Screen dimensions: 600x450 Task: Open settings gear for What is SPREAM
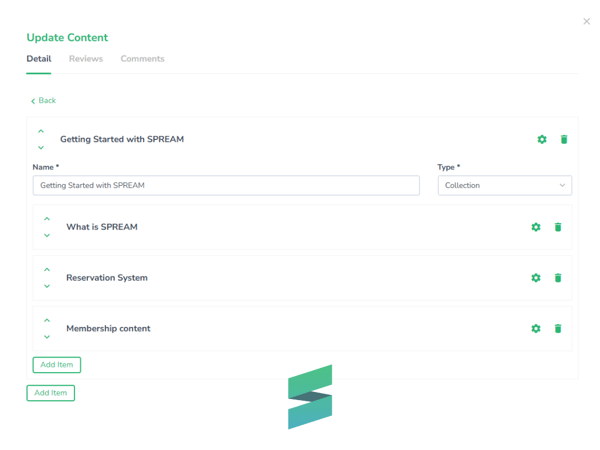coord(536,227)
